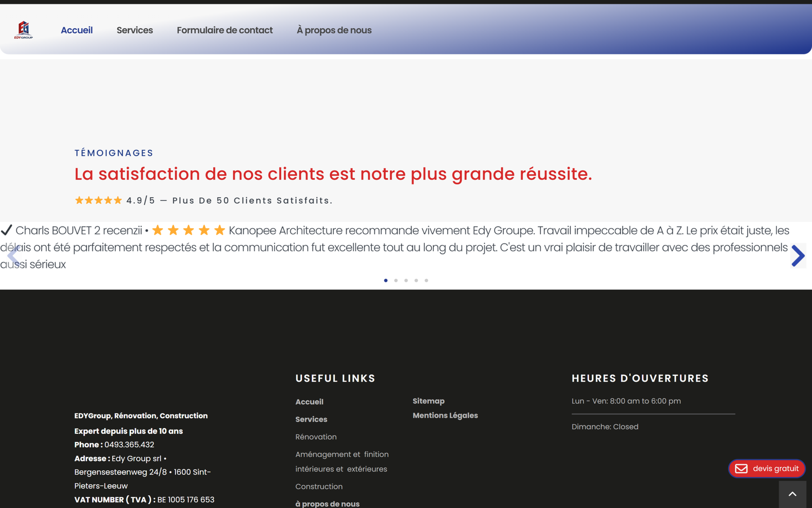Image resolution: width=812 pixels, height=508 pixels.
Task: Open Mentions Légales
Action: pos(445,415)
